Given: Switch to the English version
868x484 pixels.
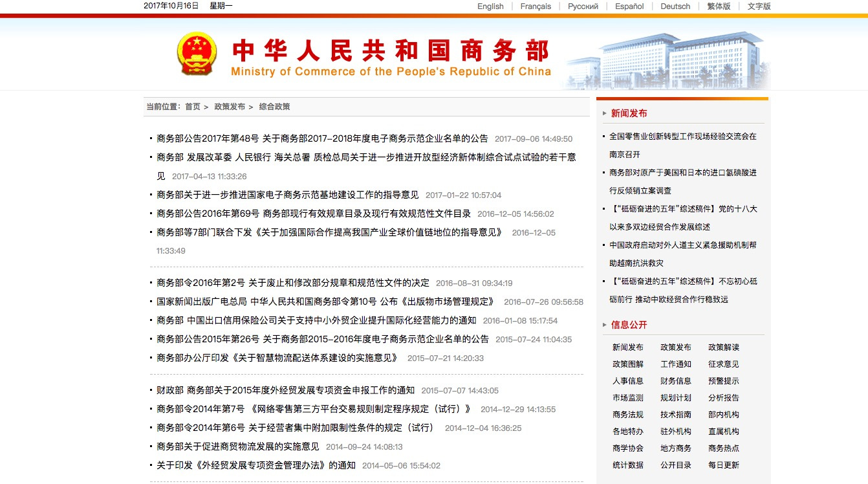Looking at the screenshot, I should coord(490,6).
